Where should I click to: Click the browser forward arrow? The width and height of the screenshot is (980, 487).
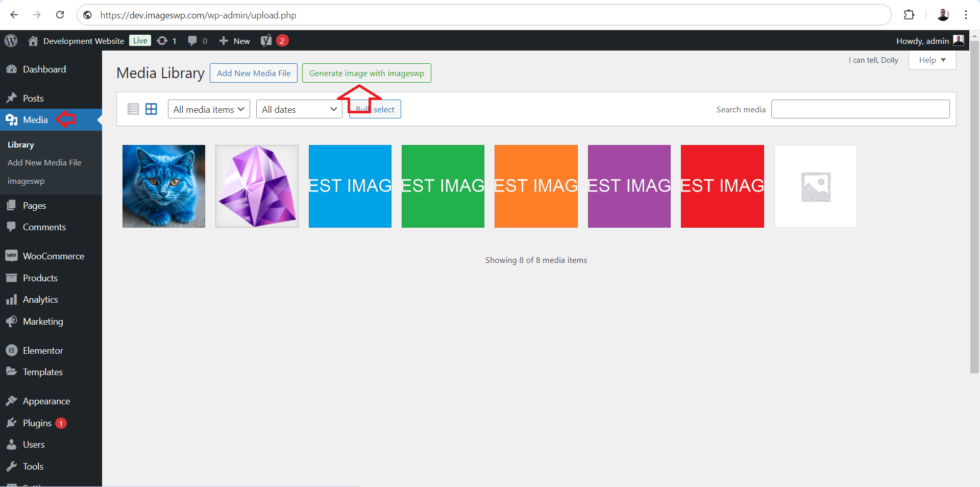pos(37,15)
